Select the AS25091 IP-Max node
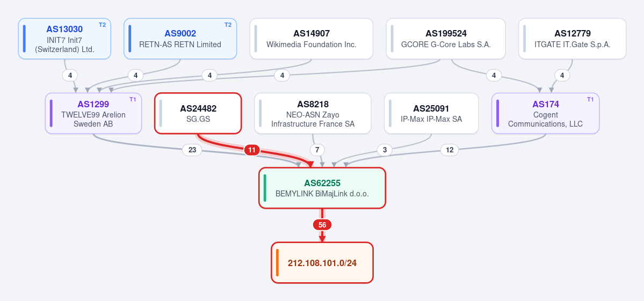The width and height of the screenshot is (644, 301). tap(431, 113)
